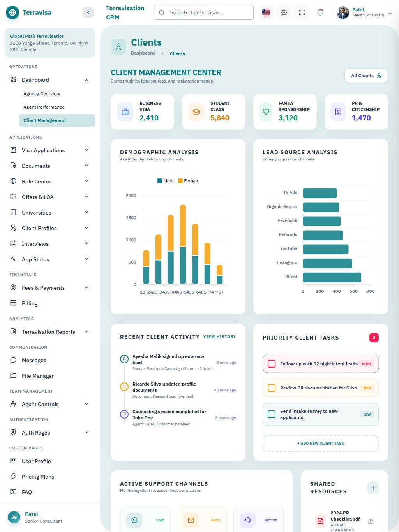The width and height of the screenshot is (399, 532).
Task: Click the File Manager sidebar item
Action: (50, 376)
